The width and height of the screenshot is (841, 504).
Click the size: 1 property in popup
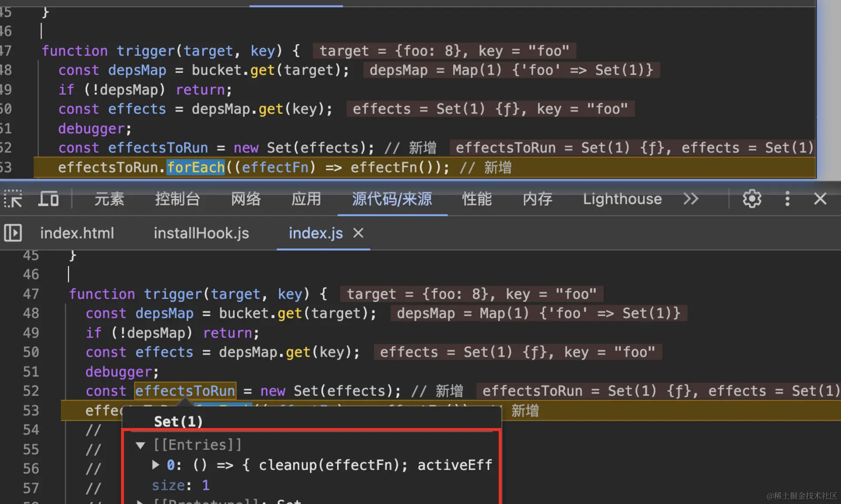pyautogui.click(x=181, y=485)
